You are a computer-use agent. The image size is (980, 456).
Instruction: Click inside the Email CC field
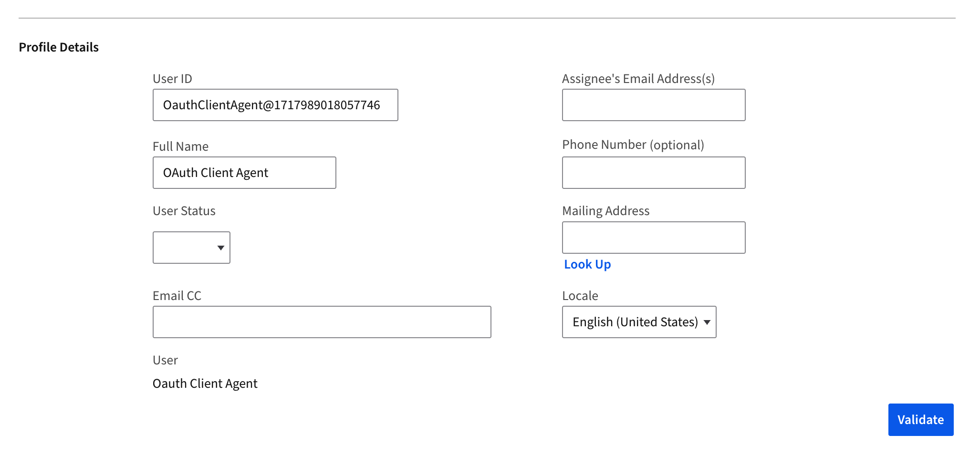tap(322, 321)
